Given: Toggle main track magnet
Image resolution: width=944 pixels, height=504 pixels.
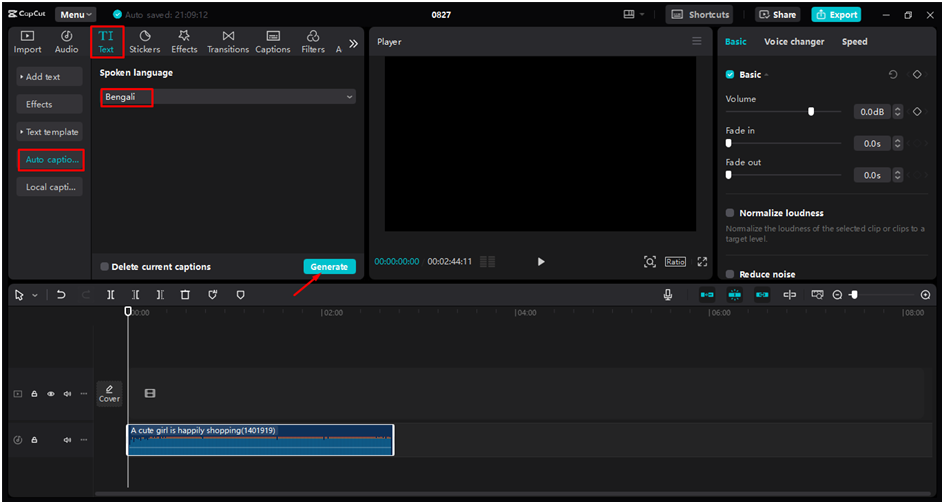Looking at the screenshot, I should point(707,294).
